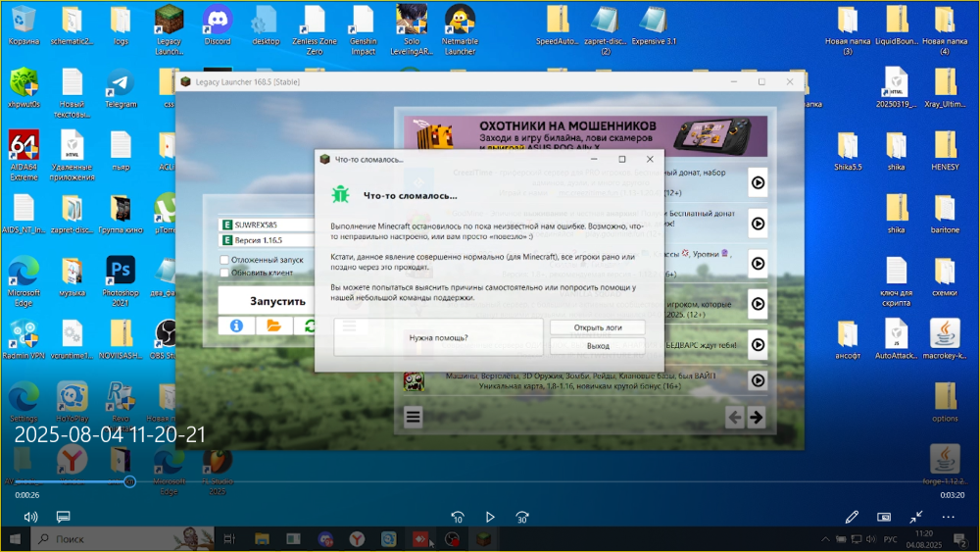Select the ключ для скрипта file
The width and height of the screenshot is (980, 552).
point(897,281)
